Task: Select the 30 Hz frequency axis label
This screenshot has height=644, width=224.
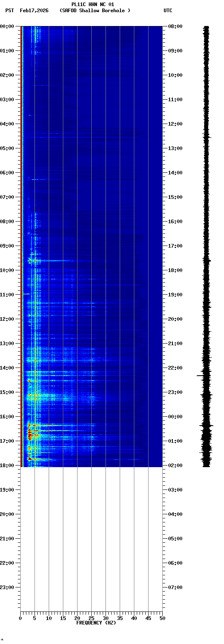Action: tap(106, 618)
